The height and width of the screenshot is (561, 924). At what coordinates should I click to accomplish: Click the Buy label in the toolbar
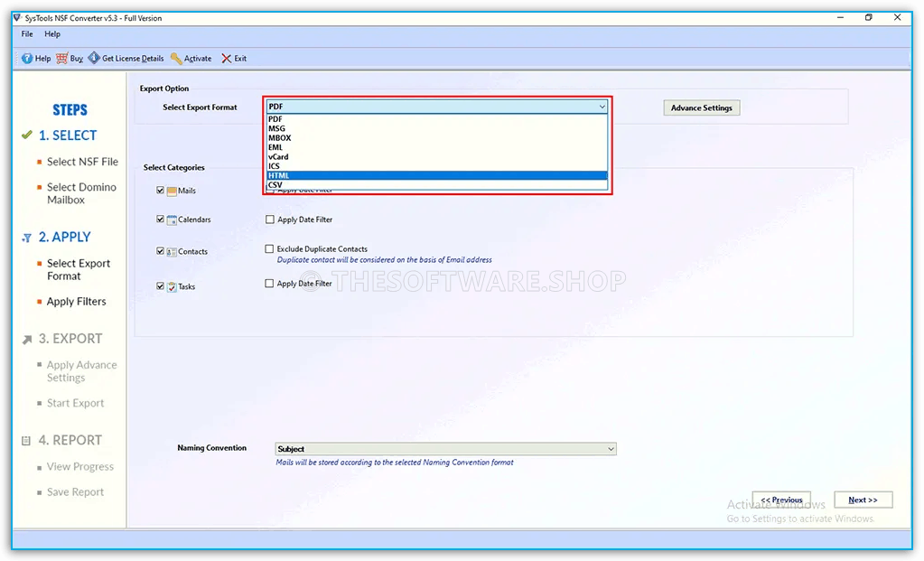[77, 59]
